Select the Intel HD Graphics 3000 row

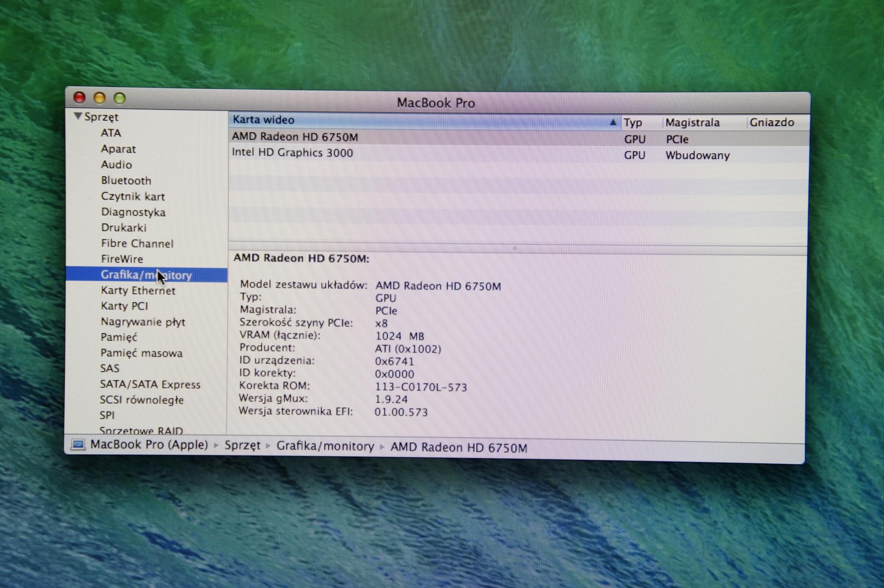pyautogui.click(x=518, y=153)
